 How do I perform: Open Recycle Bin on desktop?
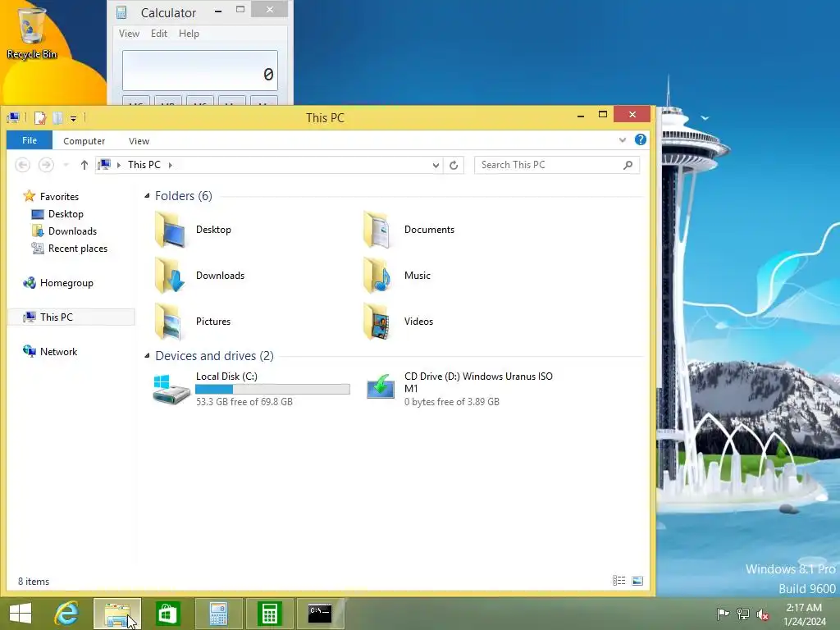click(32, 33)
